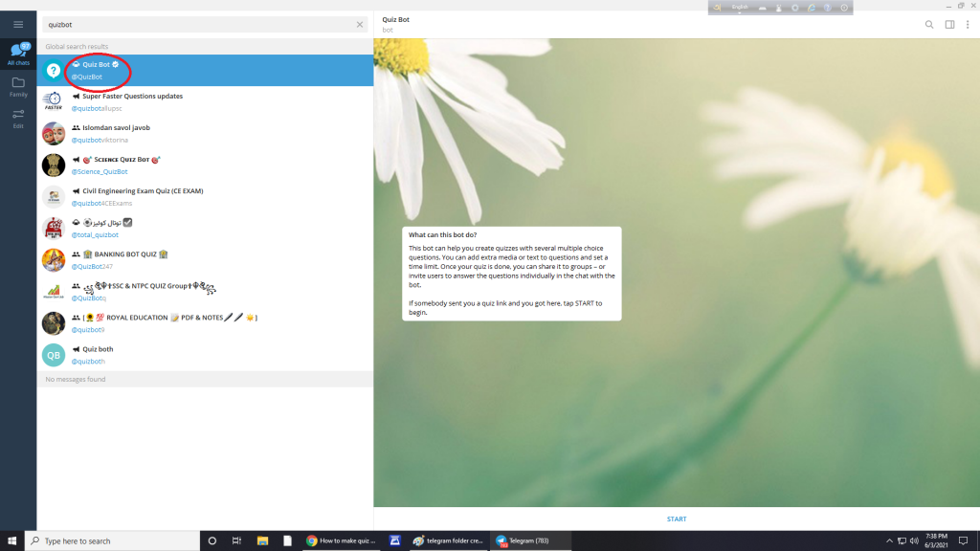Open the hamburger main menu
Viewport: 980px width, 551px height.
click(x=18, y=24)
